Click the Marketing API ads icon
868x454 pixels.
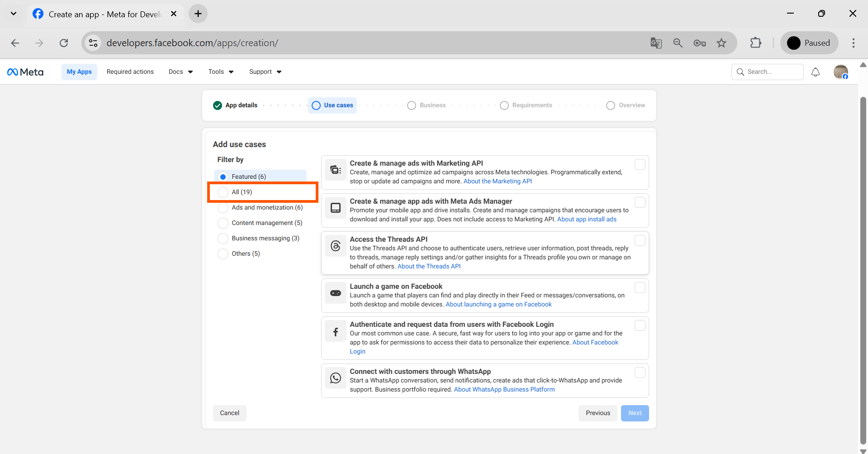point(336,170)
